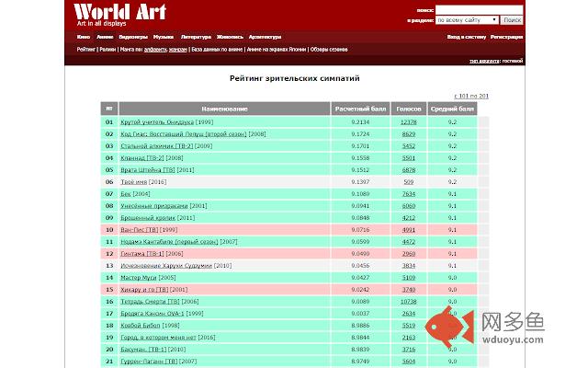The height and width of the screenshot is (368, 588).
Task: Open the Аниме menu item
Action: coord(105,37)
